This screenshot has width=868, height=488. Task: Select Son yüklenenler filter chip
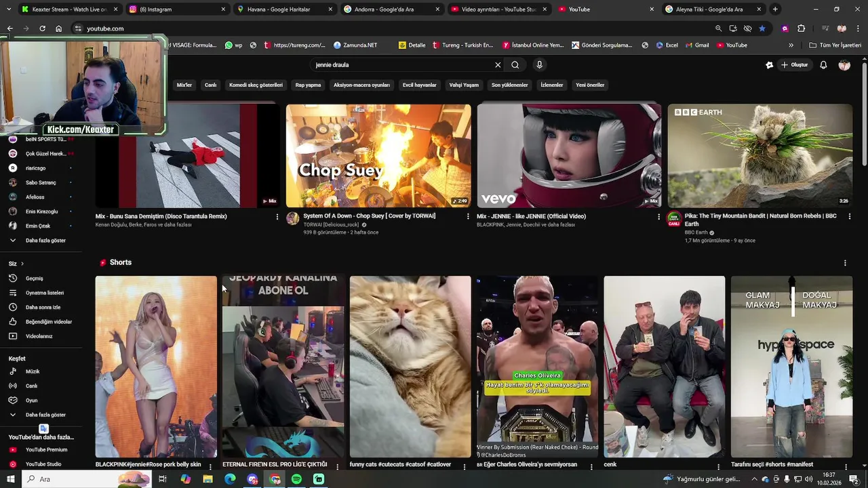(x=509, y=85)
